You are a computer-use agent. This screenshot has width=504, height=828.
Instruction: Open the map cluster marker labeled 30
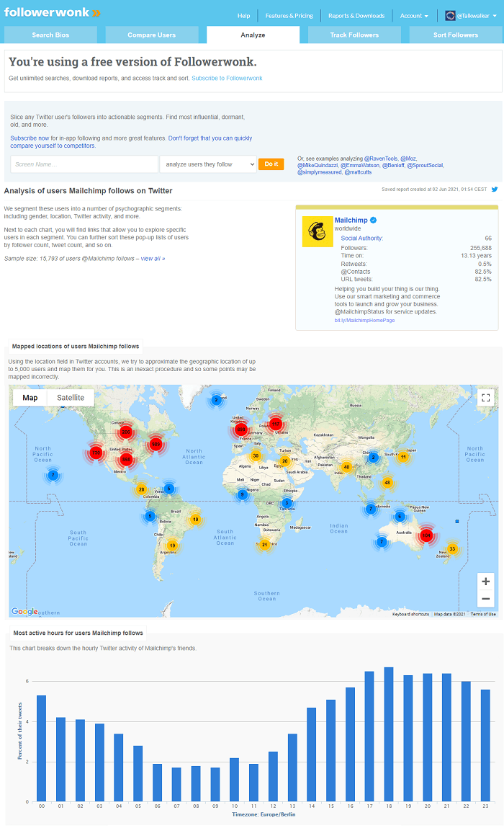click(x=256, y=455)
